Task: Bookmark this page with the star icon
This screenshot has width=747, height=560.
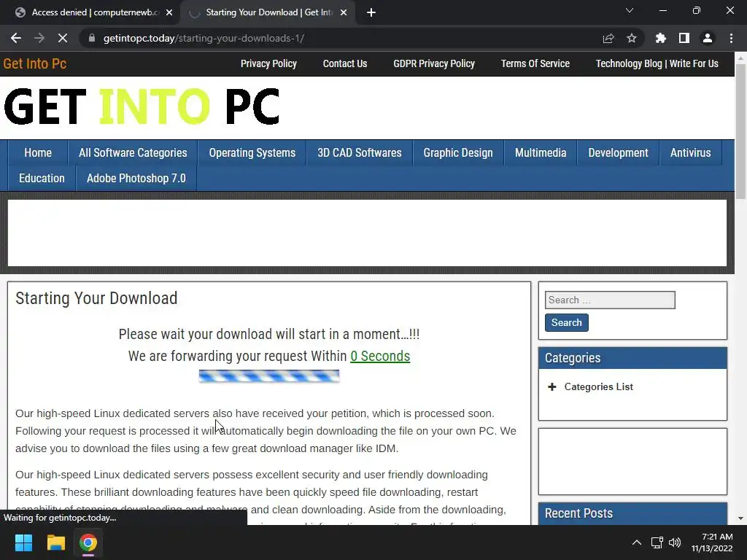Action: click(632, 38)
